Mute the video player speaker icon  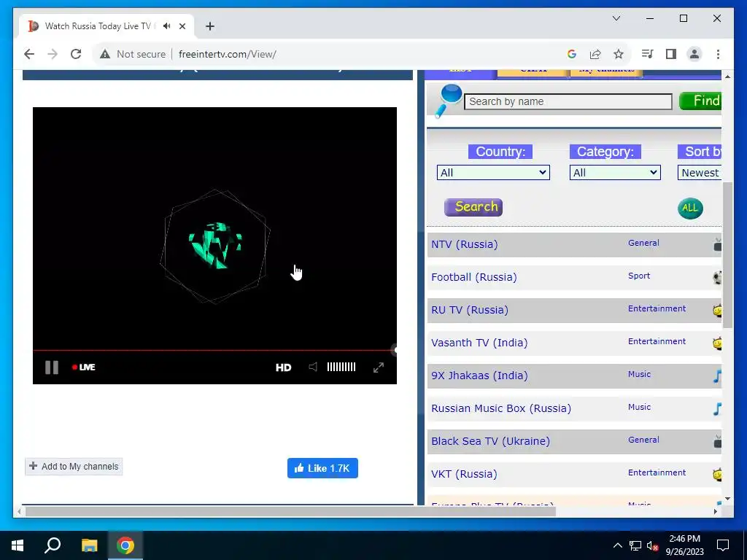click(x=313, y=367)
